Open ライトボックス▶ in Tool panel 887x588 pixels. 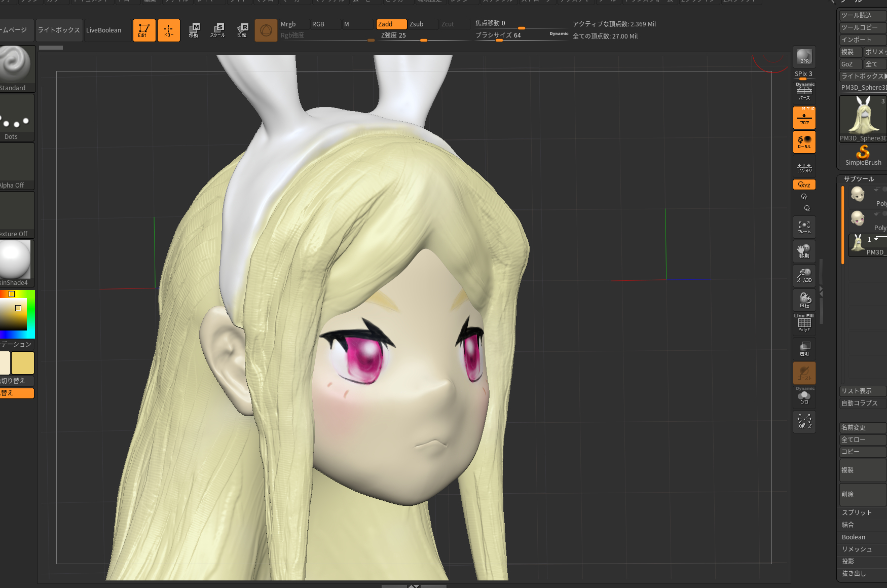point(863,76)
